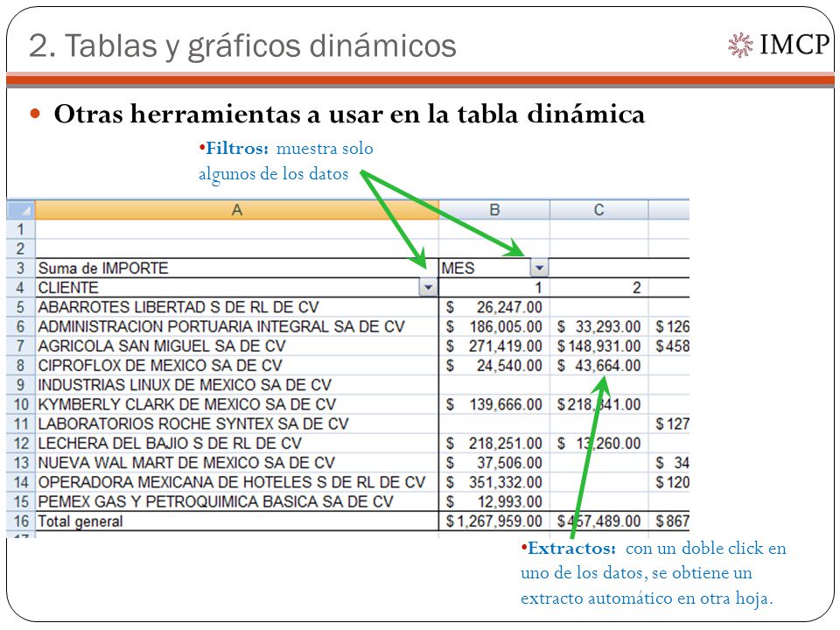This screenshot has width=840, height=630.
Task: Select 'NUEVA WAL MART DE MEXICO SA DE CV' cell
Action: 237,462
